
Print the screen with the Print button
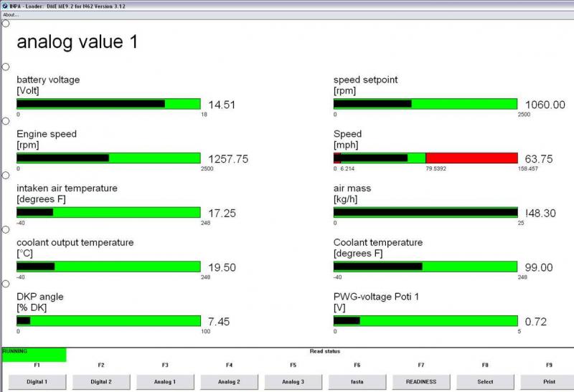pyautogui.click(x=548, y=381)
